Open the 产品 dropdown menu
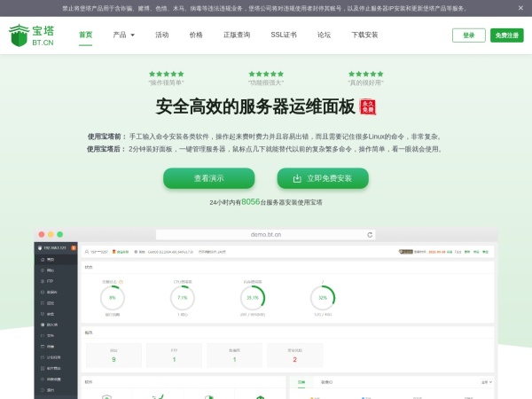The width and height of the screenshot is (532, 399). click(123, 35)
